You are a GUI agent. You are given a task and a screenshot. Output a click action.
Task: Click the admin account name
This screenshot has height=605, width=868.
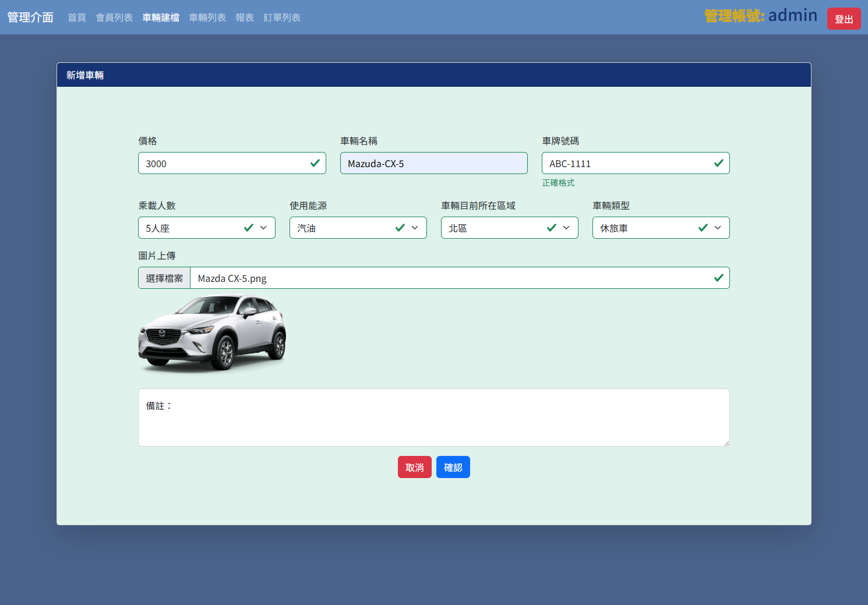[x=793, y=15]
